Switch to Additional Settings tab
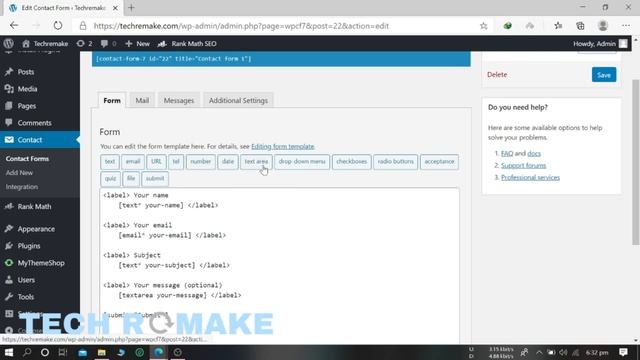Image resolution: width=640 pixels, height=360 pixels. point(238,100)
